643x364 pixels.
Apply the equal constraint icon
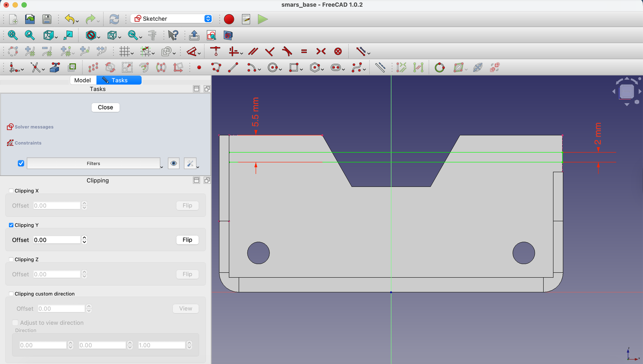304,51
